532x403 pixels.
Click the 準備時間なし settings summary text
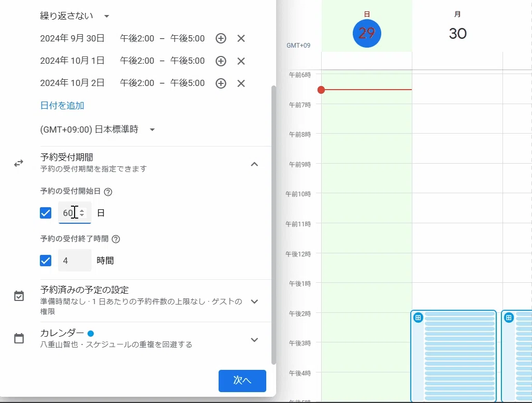(x=141, y=306)
